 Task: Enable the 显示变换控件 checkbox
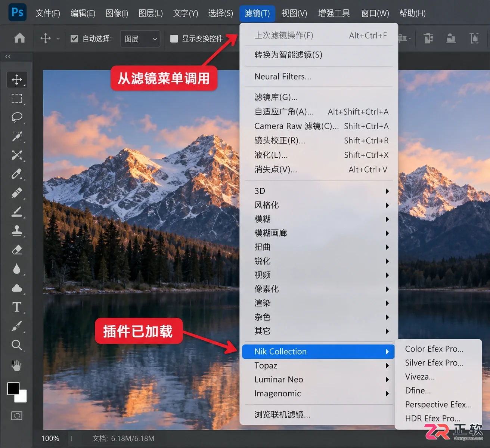click(174, 38)
